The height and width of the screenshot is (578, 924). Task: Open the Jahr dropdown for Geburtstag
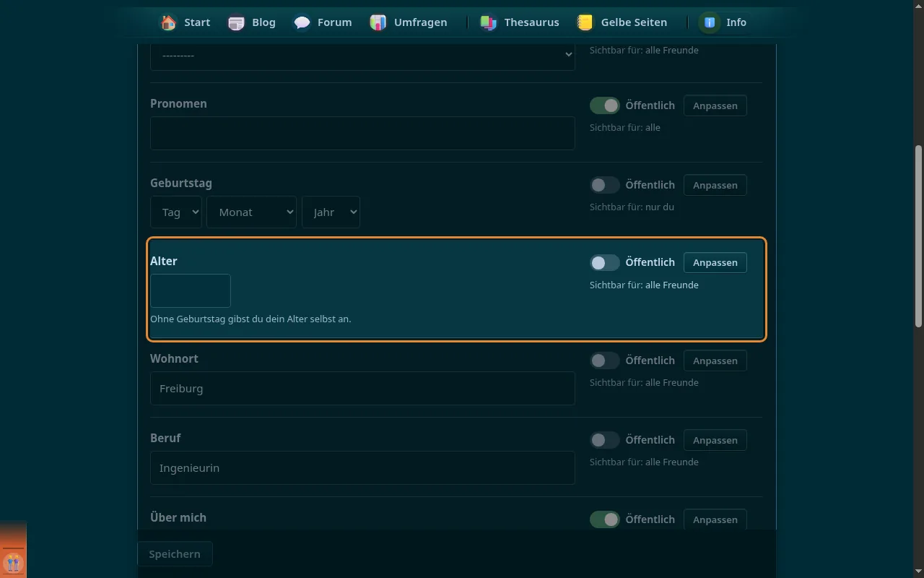point(331,212)
